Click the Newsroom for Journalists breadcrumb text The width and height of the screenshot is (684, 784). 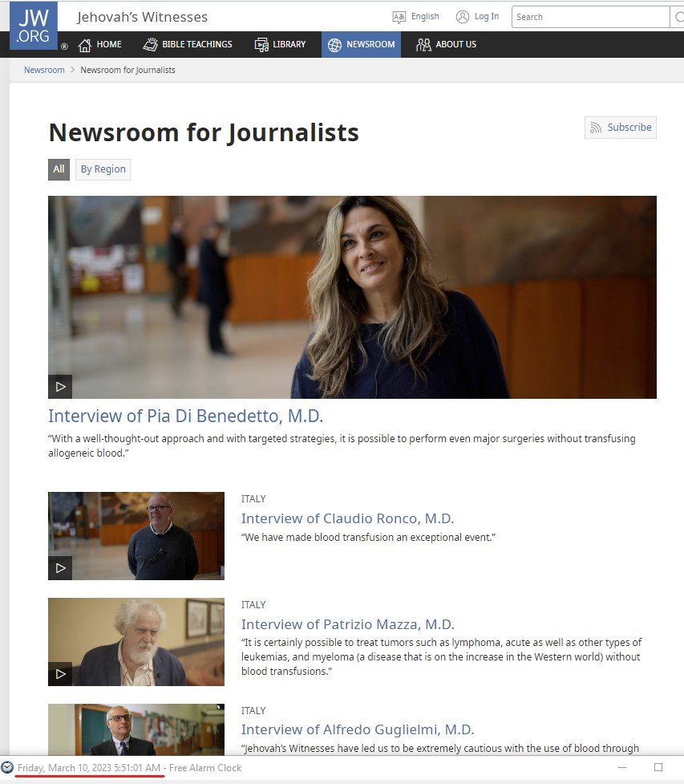click(128, 70)
